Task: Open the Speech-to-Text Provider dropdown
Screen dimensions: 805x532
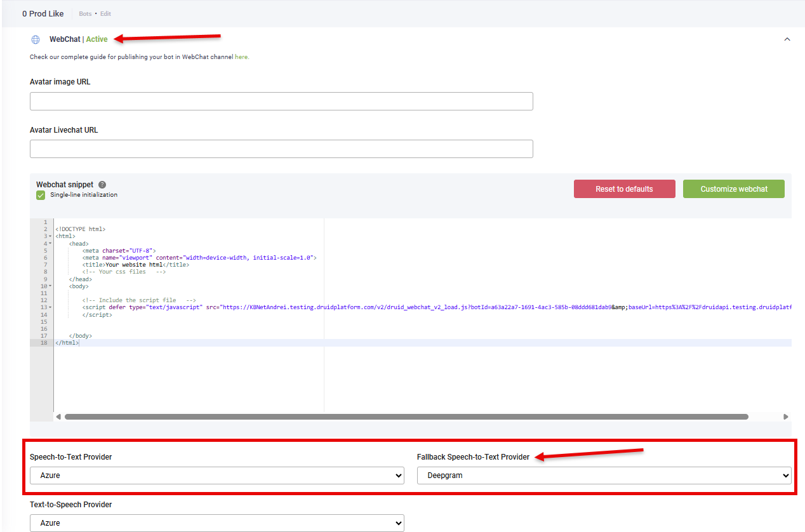Action: coord(216,475)
